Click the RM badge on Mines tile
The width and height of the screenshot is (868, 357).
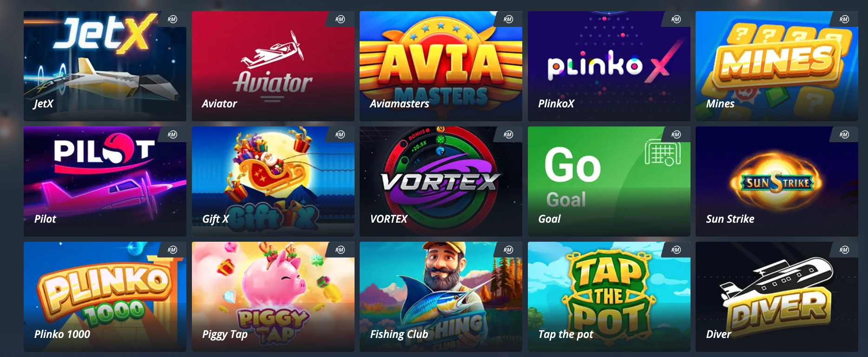(844, 20)
